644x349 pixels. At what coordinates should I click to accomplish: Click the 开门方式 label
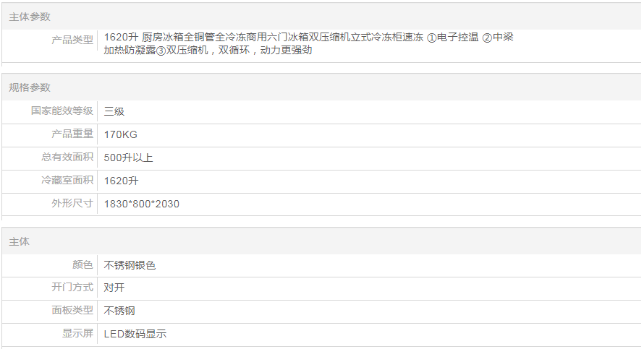(72, 288)
